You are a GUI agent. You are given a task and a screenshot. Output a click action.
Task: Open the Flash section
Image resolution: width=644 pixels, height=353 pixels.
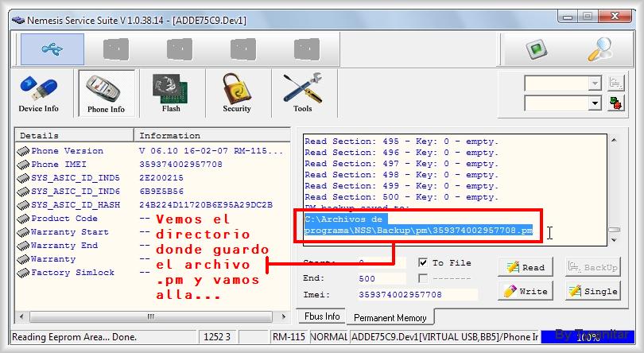[x=170, y=93]
